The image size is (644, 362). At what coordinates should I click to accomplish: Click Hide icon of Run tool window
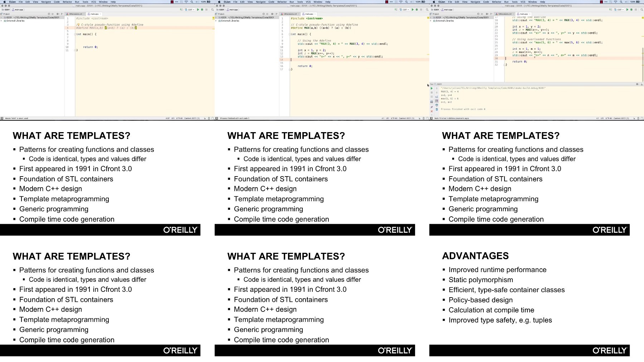tap(642, 84)
